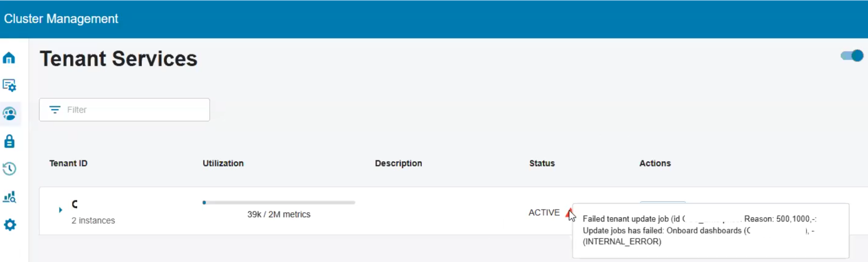Image resolution: width=868 pixels, height=262 pixels.
Task: Open the settings gear in sidebar
Action: (x=10, y=225)
